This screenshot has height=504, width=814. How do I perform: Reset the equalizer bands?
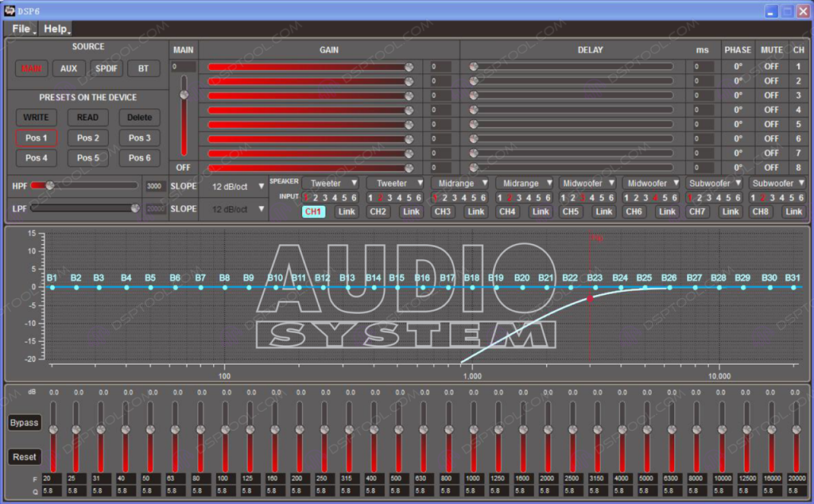tap(24, 457)
